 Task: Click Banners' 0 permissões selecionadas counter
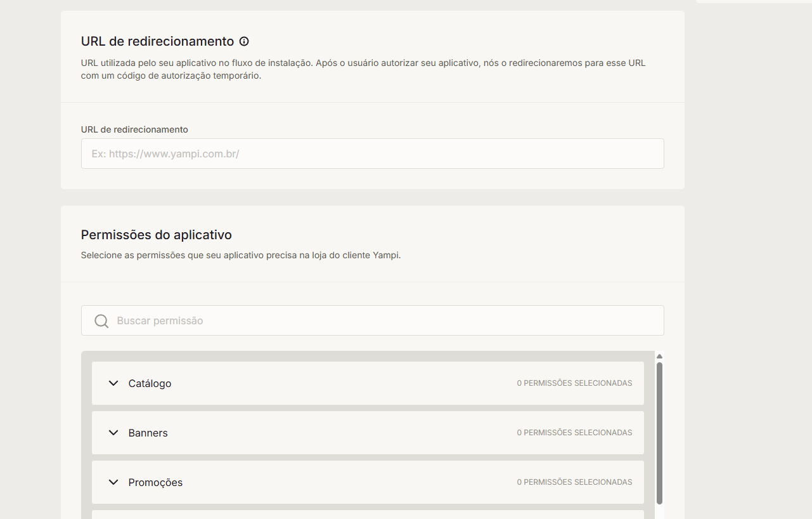coord(574,433)
